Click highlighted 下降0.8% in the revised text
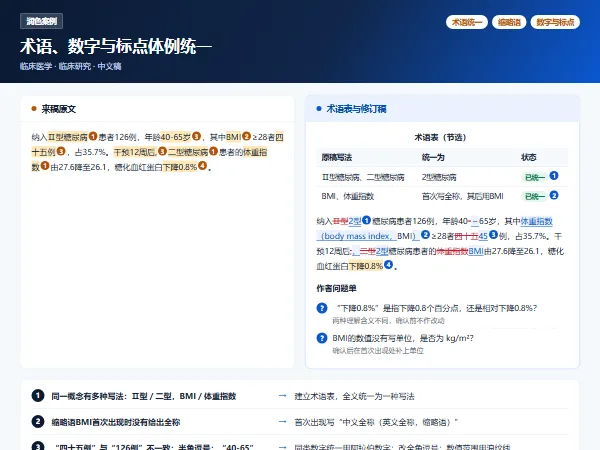 [365, 266]
